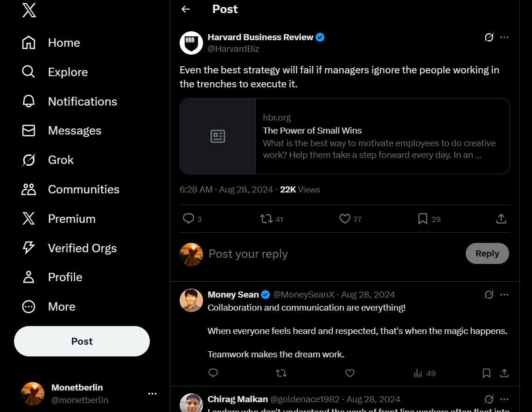Viewport: 532px width, 412px height.
Task: Repost the Harvard Business Review post
Action: [266, 219]
